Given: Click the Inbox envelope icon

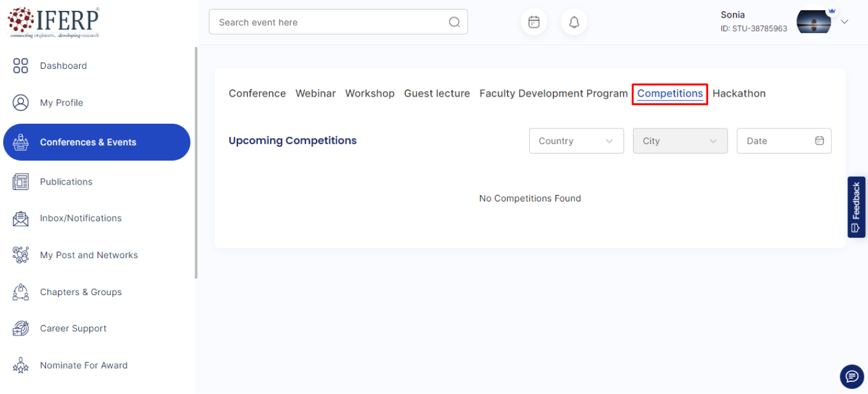Looking at the screenshot, I should point(20,218).
